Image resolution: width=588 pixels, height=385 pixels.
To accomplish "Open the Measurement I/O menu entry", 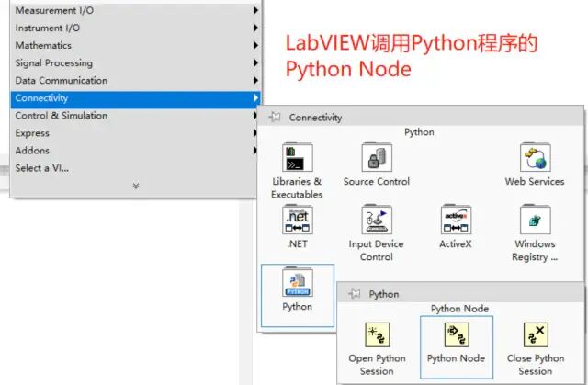I will 135,10.
